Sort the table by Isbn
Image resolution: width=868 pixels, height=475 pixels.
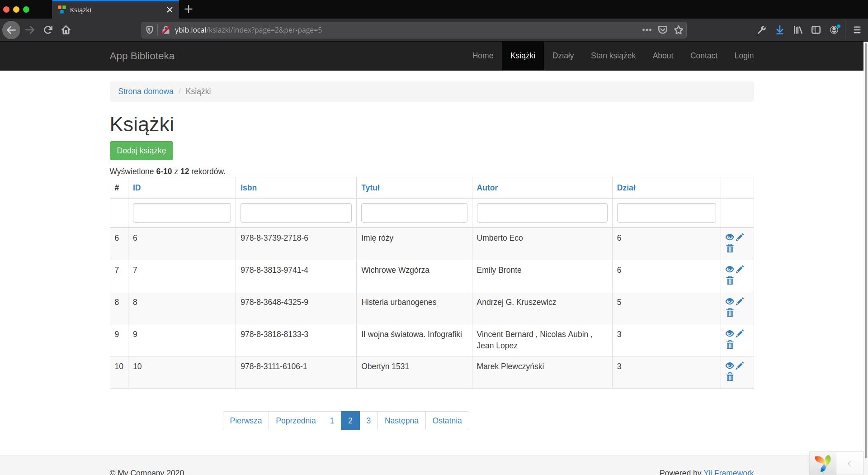click(x=249, y=188)
